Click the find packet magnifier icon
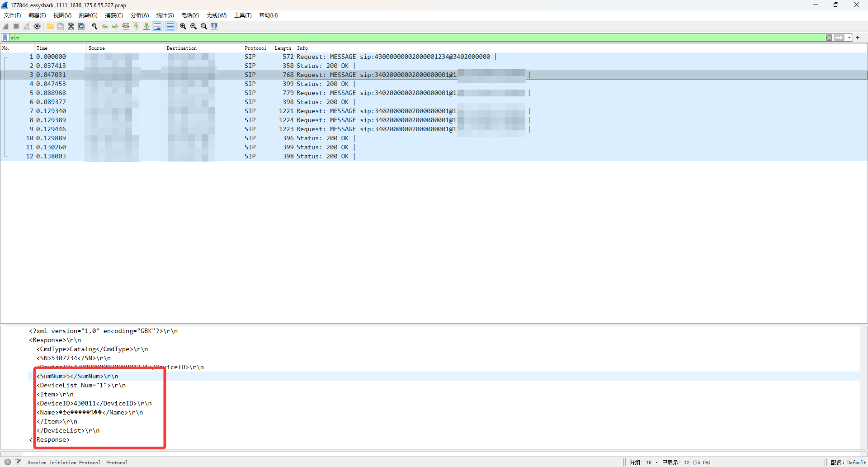 [94, 26]
